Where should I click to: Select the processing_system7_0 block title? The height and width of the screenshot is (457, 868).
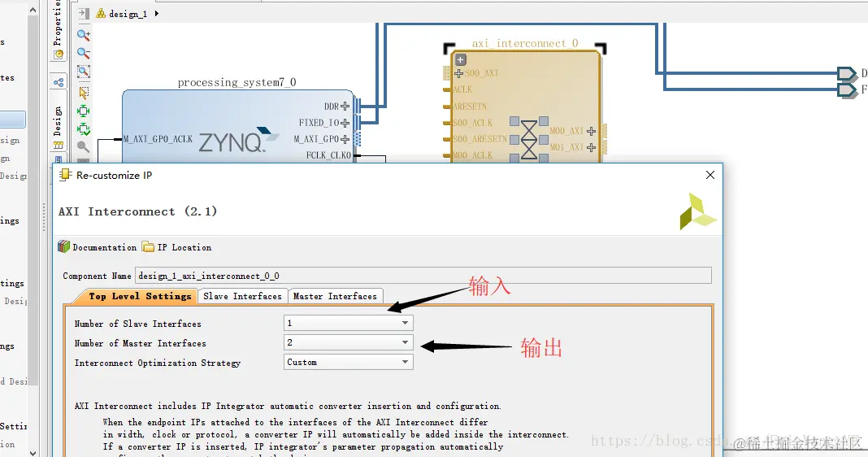(x=237, y=83)
